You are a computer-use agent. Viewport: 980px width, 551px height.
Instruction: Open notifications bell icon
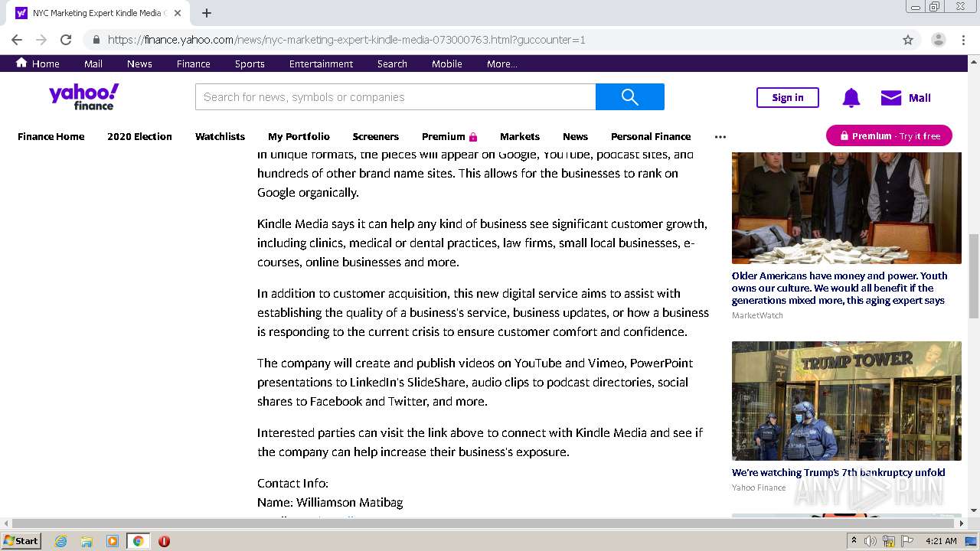(x=851, y=98)
